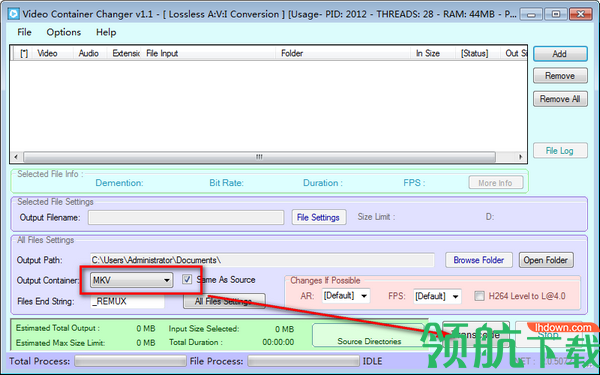Open the Options menu

click(64, 32)
